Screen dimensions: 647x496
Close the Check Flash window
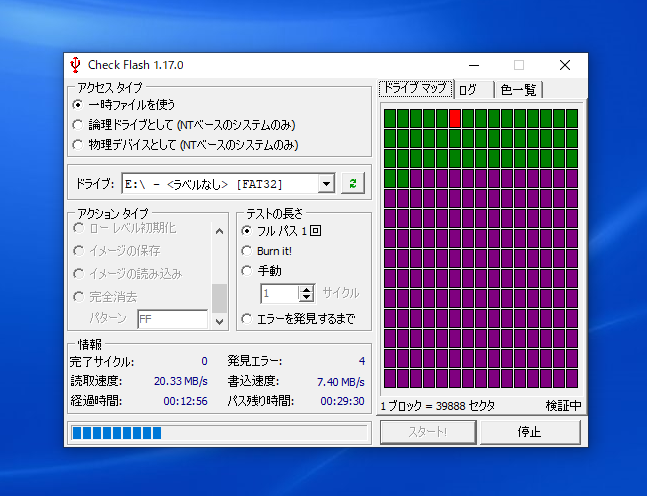(565, 65)
